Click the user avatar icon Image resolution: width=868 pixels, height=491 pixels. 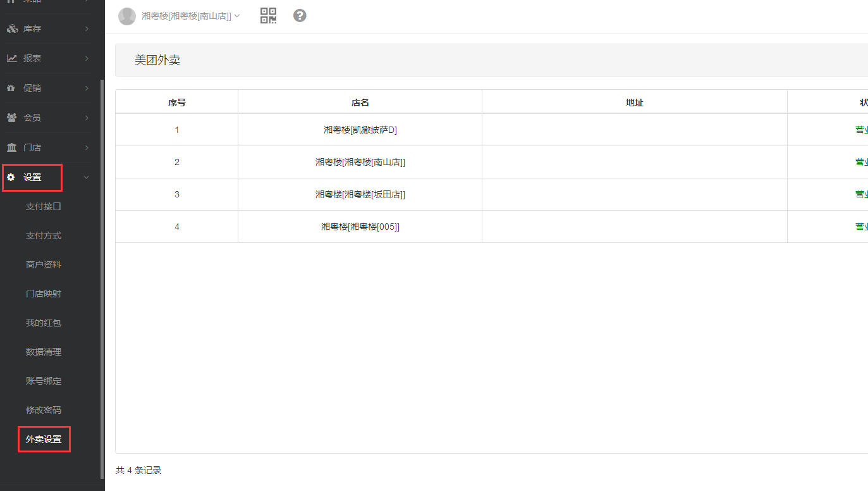(x=127, y=16)
